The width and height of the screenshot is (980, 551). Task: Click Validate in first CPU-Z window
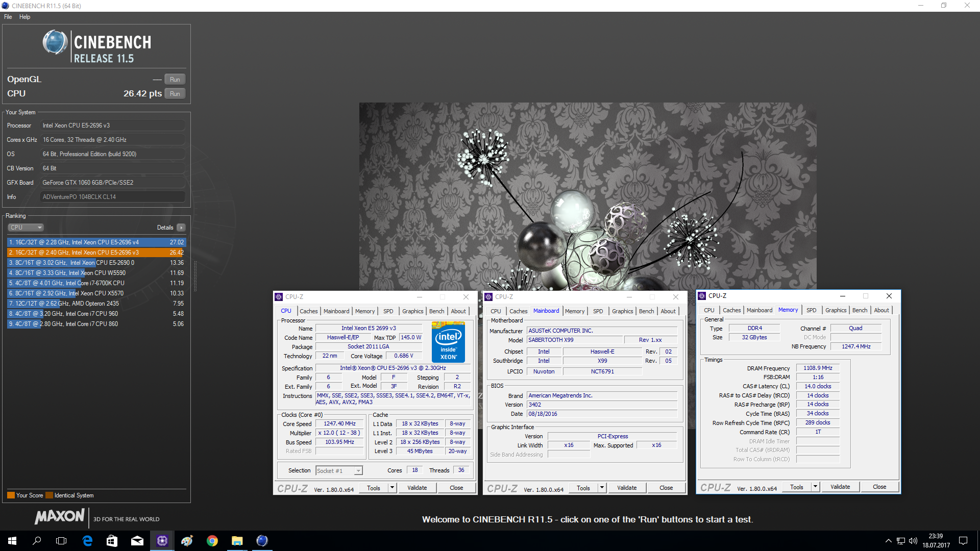point(417,488)
